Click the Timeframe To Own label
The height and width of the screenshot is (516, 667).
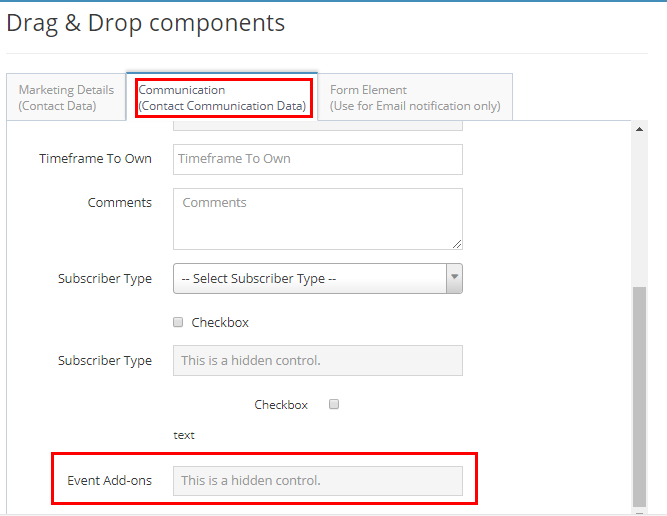coord(95,159)
